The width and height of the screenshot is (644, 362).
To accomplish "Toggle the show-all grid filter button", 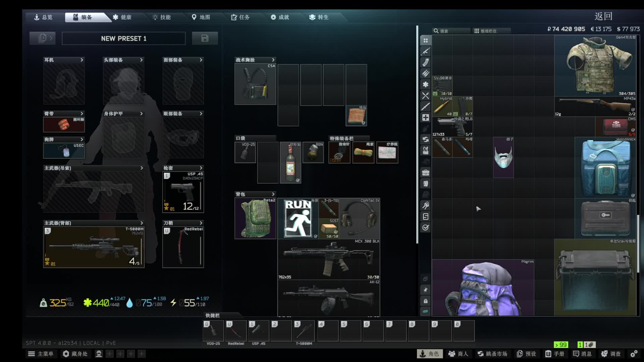I will coord(426,40).
